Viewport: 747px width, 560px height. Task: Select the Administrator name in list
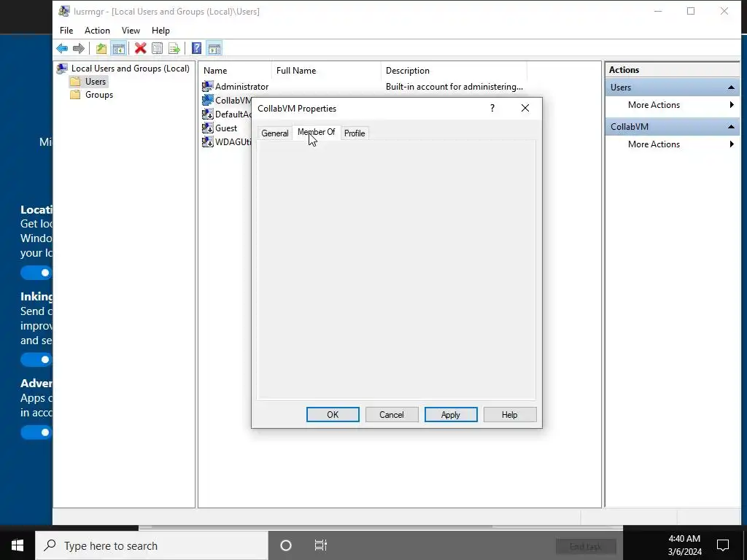coord(241,87)
